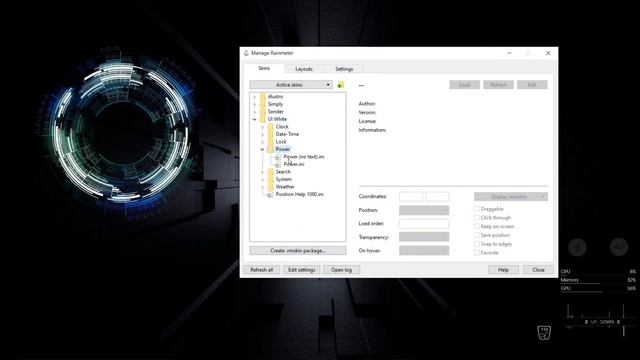
Task: Click the UI White folder icon
Action: coord(263,119)
